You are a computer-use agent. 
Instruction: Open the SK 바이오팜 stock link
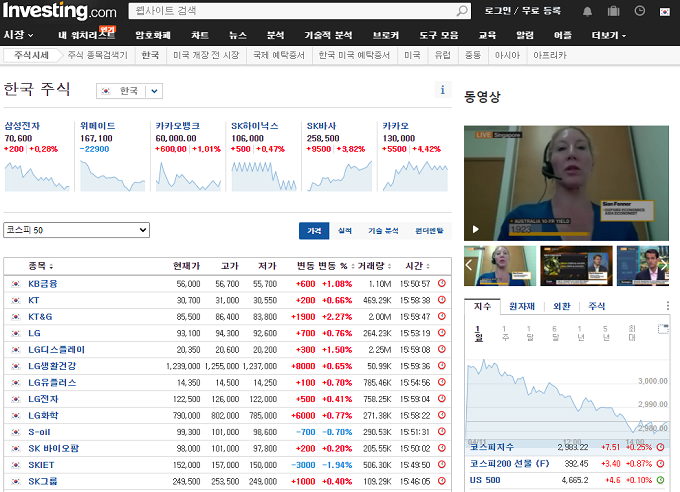point(54,448)
